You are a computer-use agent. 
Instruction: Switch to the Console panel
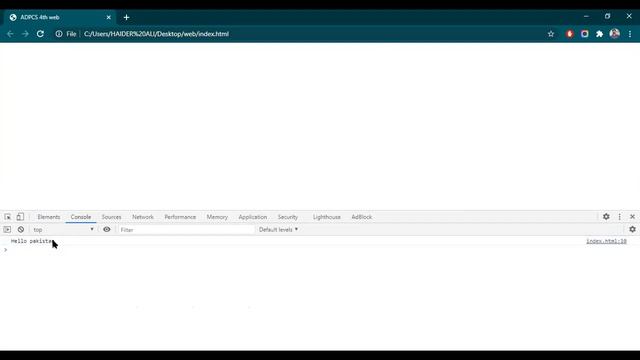tap(81, 217)
